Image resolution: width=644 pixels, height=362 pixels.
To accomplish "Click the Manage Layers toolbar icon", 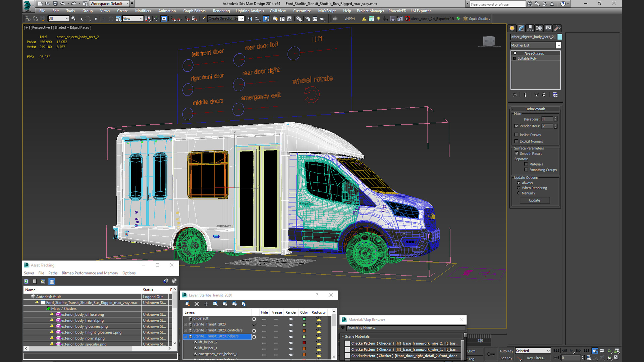I will (x=266, y=19).
